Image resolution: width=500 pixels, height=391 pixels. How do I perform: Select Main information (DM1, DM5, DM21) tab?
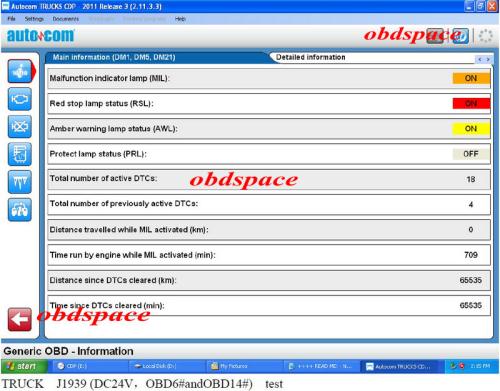[x=114, y=57]
